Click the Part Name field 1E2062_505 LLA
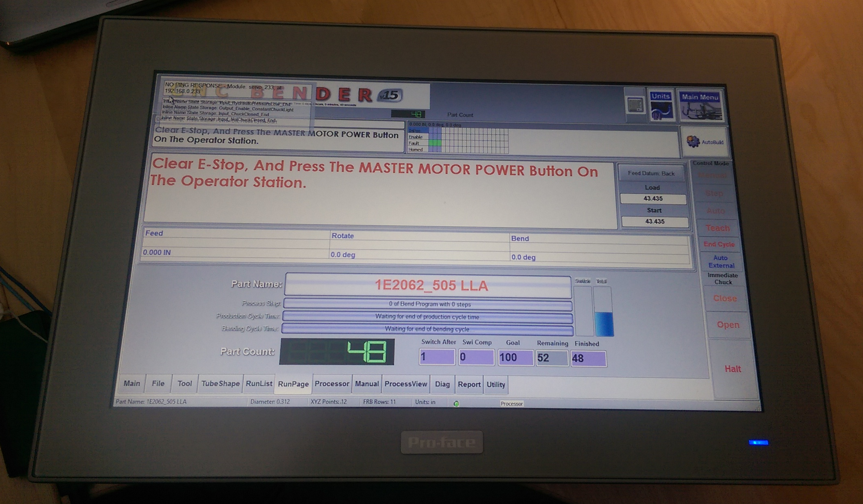 pos(428,285)
